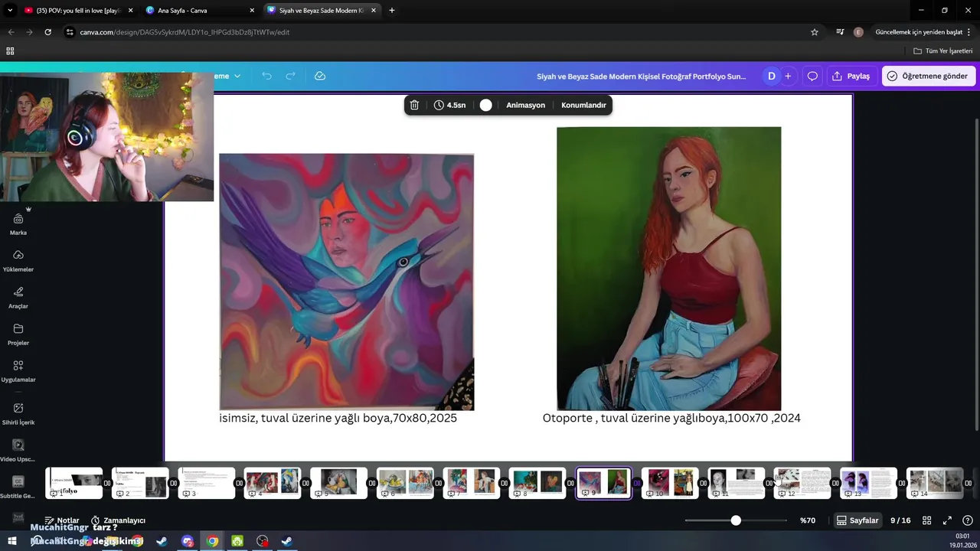Select page 14 thumbnail
The width and height of the screenshot is (980, 551).
(x=935, y=483)
